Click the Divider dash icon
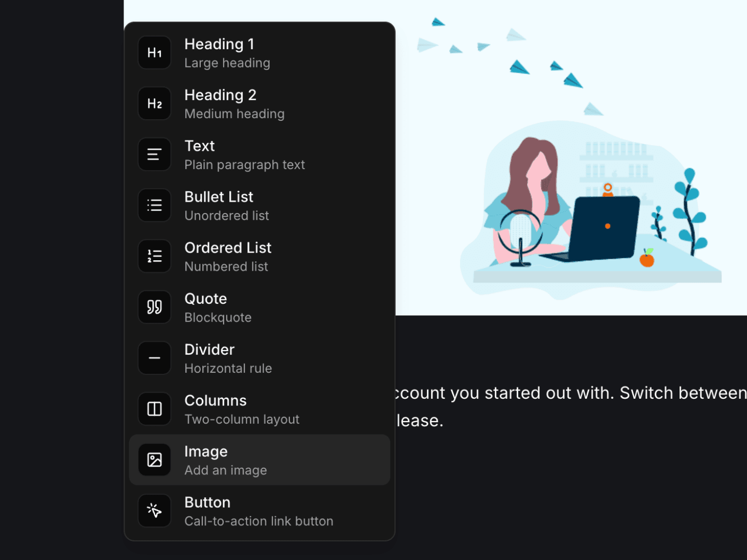This screenshot has height=560, width=747. pyautogui.click(x=155, y=358)
